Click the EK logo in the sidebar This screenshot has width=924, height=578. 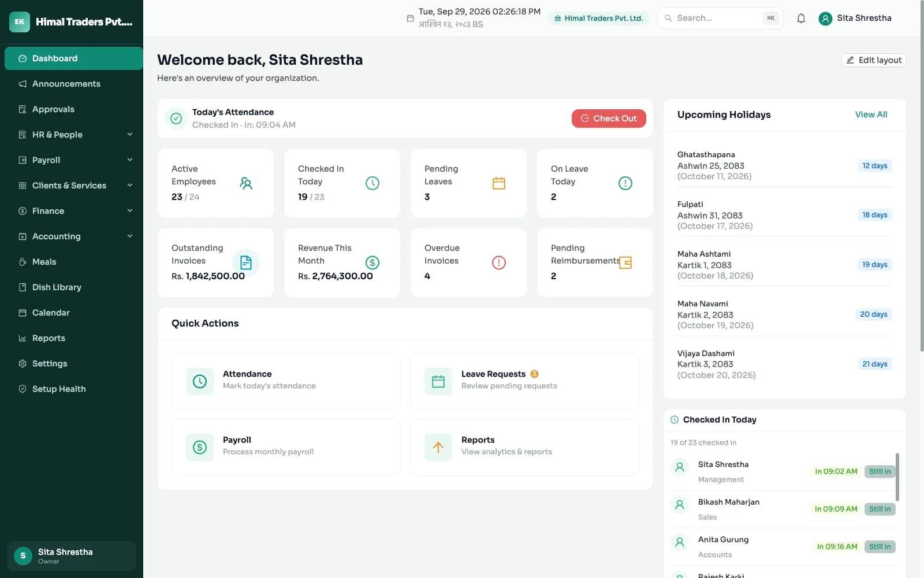pyautogui.click(x=20, y=22)
